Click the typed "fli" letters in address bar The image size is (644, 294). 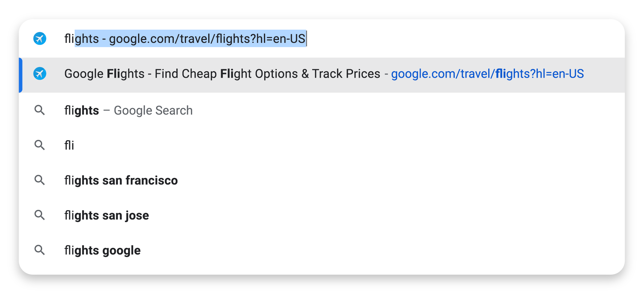click(69, 39)
